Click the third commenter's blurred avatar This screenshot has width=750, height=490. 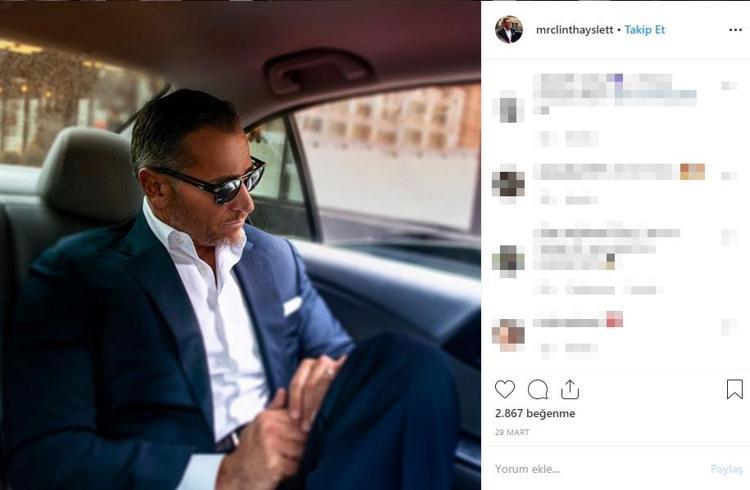coord(509,259)
